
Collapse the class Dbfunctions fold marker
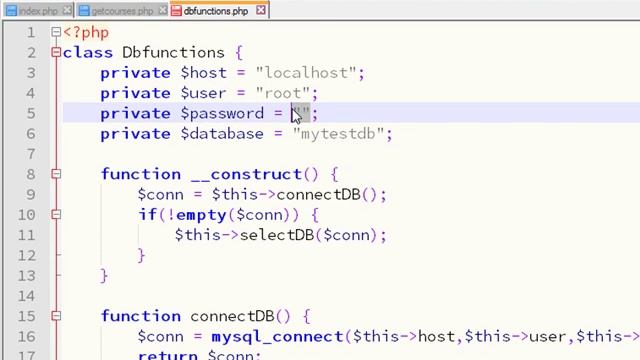click(56, 52)
